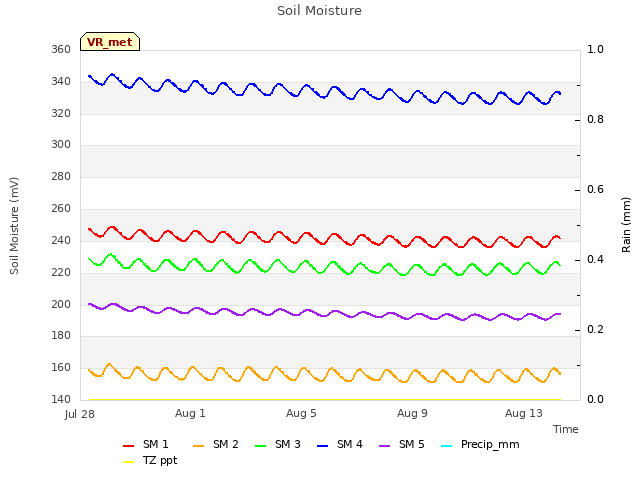The height and width of the screenshot is (480, 640).
Task: Click the red SM 1 legend swatch
Action: click(128, 446)
